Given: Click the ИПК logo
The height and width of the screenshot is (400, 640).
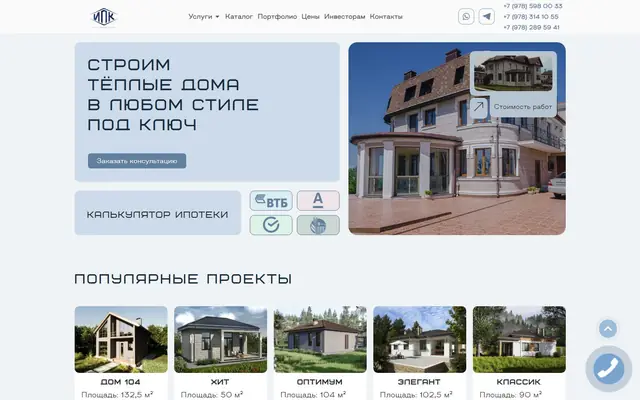Looking at the screenshot, I should pos(104,17).
